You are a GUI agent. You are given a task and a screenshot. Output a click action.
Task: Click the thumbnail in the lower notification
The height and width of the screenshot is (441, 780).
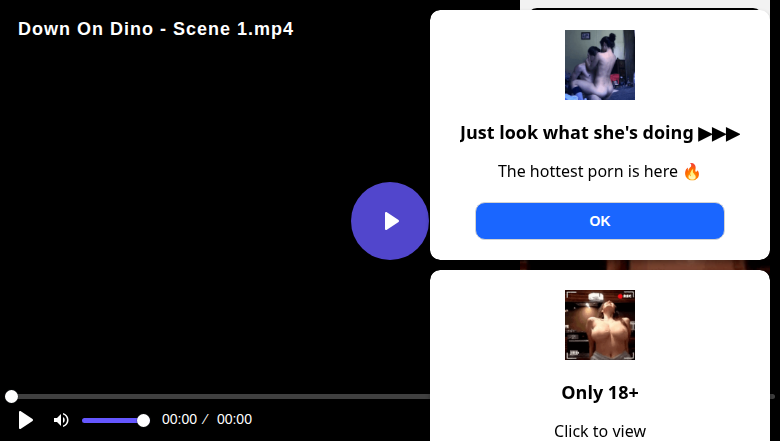600,325
